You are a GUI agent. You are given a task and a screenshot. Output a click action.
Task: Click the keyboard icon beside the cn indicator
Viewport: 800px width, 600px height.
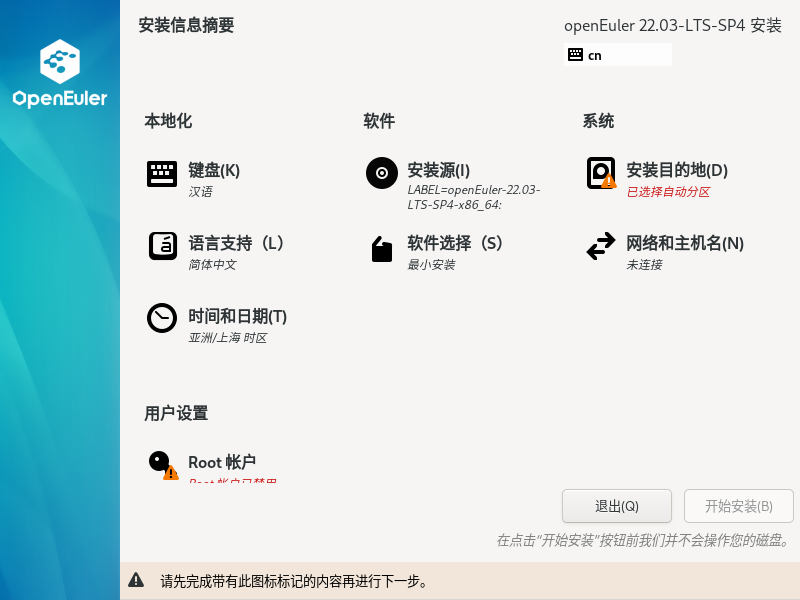point(576,55)
